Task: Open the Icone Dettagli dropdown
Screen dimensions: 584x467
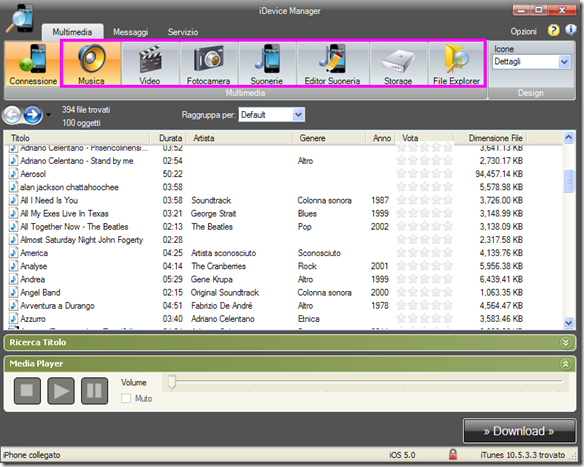Action: point(531,62)
